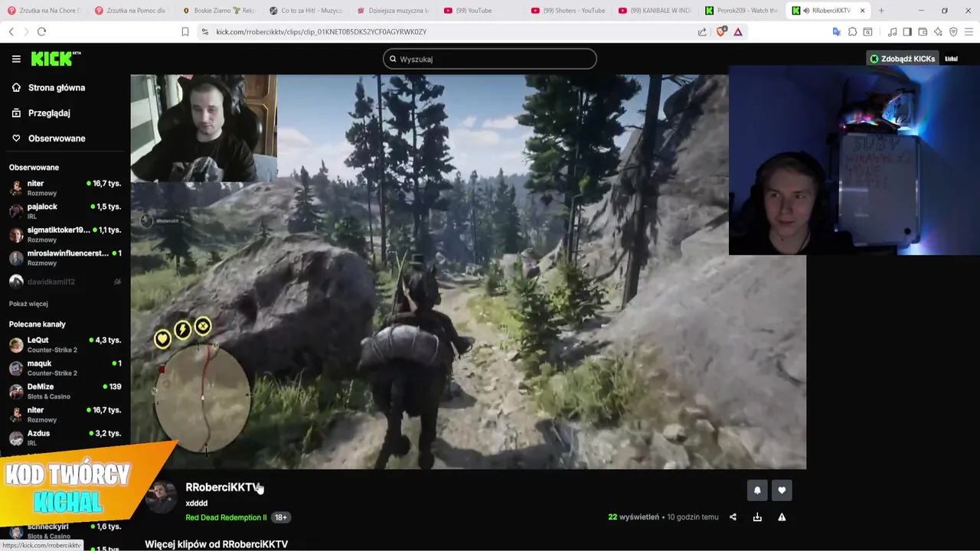Open Brave Shields lion icon
This screenshot has width=980, height=551.
pos(721,31)
